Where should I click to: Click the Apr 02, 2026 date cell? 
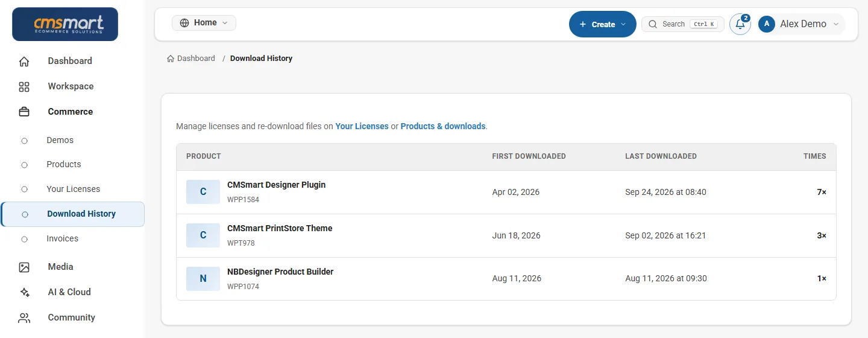516,192
